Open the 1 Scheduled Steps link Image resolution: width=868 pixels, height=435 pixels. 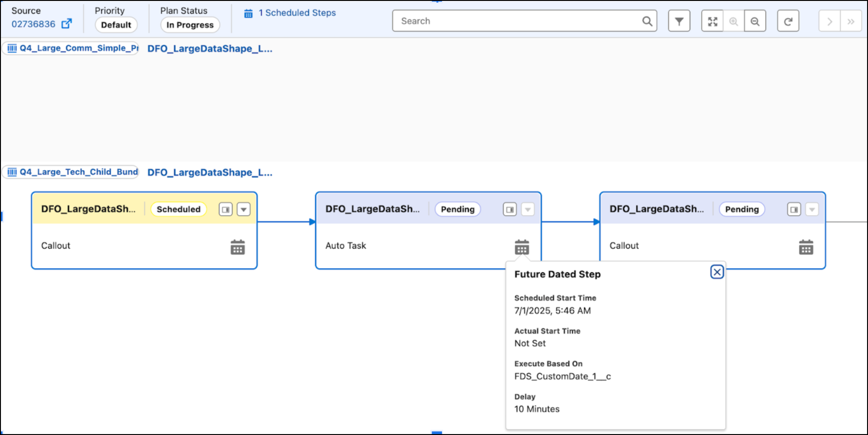point(290,13)
